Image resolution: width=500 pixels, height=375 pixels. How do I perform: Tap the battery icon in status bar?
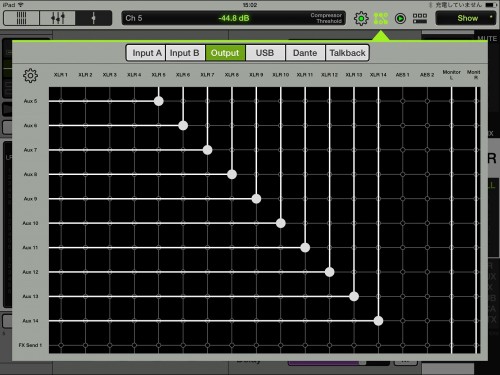coord(491,5)
